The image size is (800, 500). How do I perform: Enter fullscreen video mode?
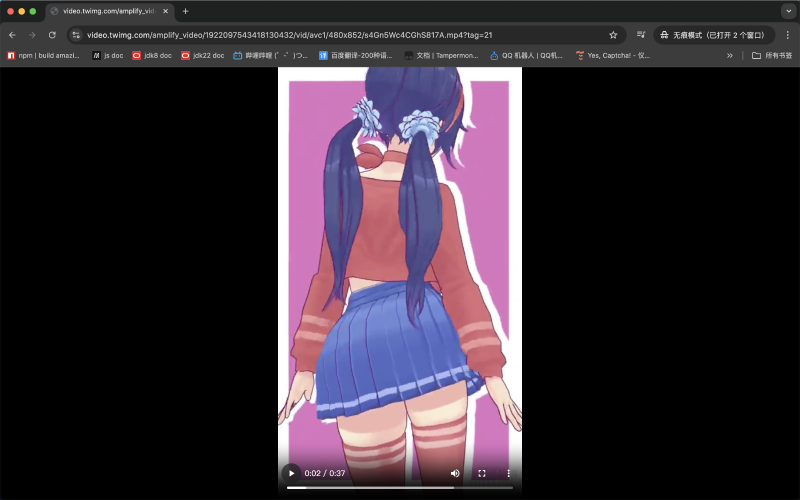(482, 473)
